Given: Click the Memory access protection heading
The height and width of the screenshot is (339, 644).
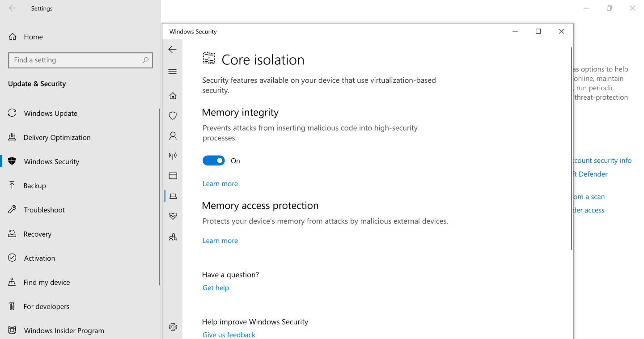Looking at the screenshot, I should 260,206.
